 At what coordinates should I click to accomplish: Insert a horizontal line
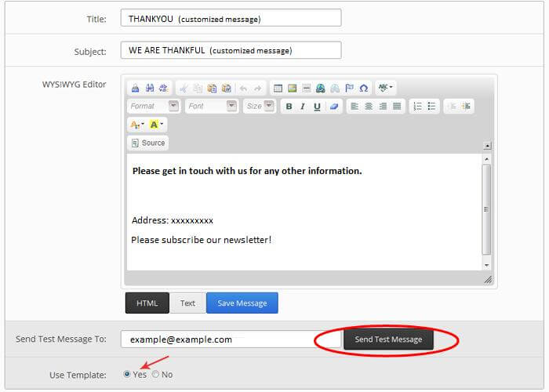tap(307, 89)
